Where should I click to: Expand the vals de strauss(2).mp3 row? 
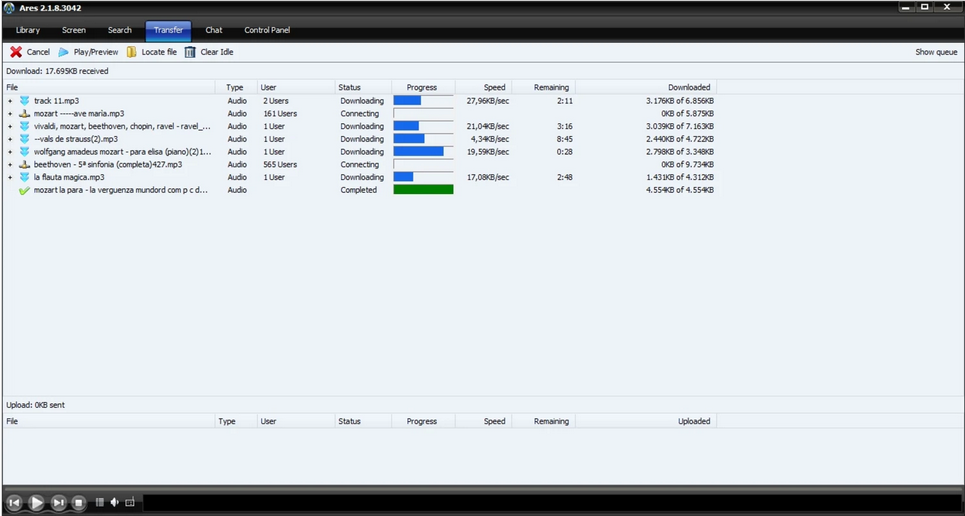(10, 139)
